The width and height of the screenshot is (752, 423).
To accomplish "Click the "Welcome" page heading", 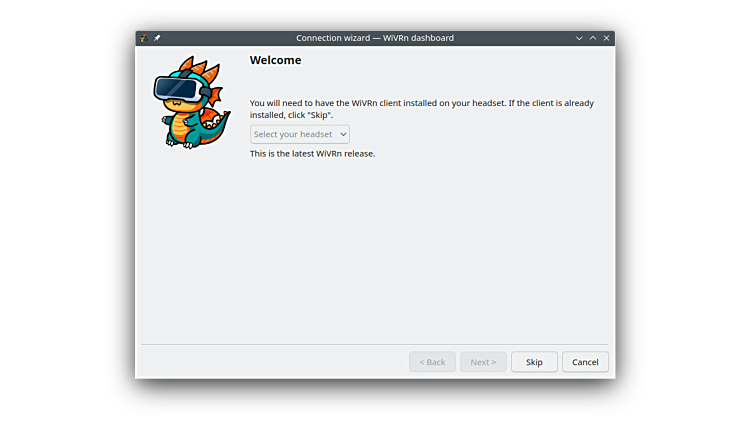I will pyautogui.click(x=275, y=60).
